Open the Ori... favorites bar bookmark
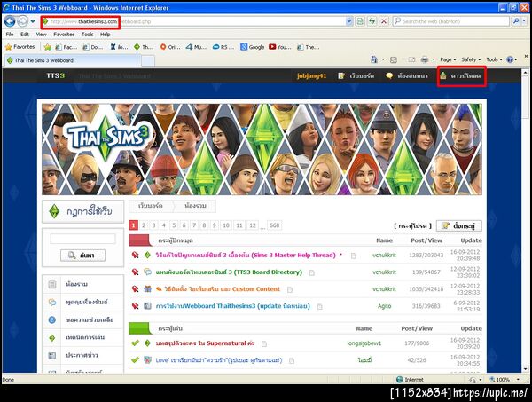The height and width of the screenshot is (402, 532). (170, 47)
